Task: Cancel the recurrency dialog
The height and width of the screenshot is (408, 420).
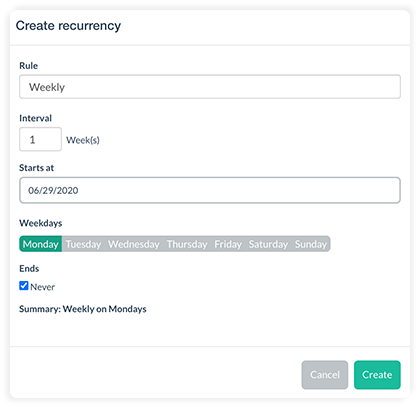Action: click(325, 375)
